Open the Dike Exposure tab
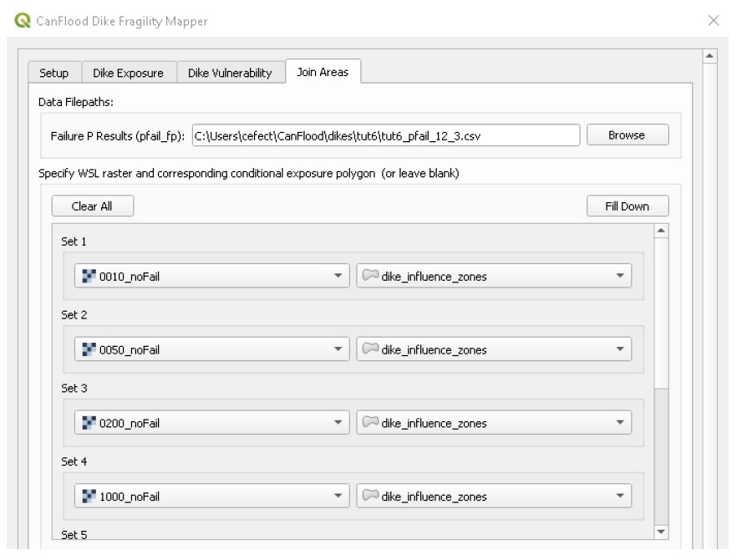The image size is (737, 560). (x=129, y=73)
